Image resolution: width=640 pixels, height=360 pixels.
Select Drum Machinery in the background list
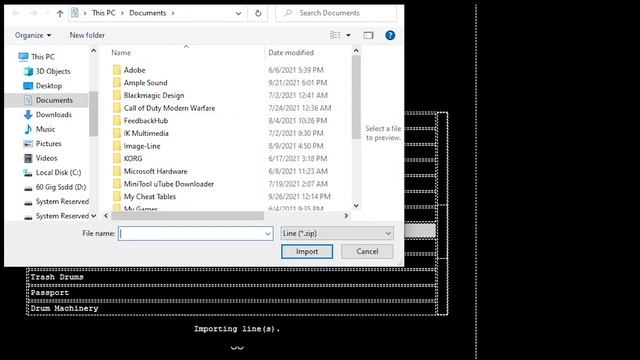pyautogui.click(x=64, y=309)
